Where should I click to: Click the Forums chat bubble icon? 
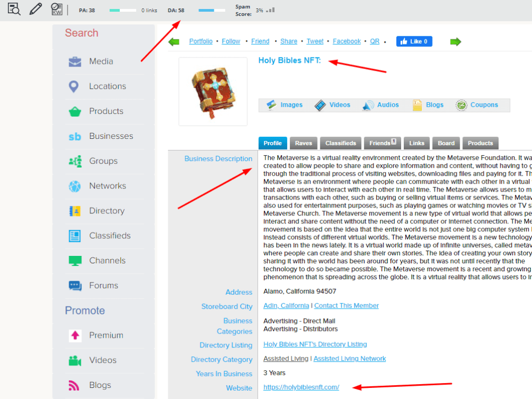pos(75,286)
